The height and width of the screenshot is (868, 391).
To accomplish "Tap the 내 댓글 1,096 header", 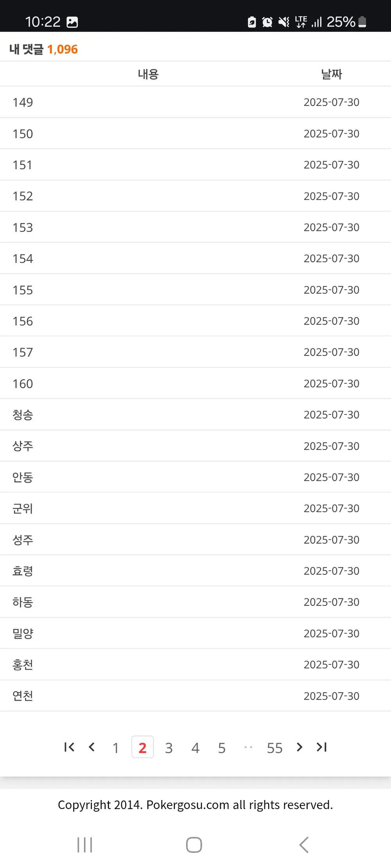I will [43, 49].
